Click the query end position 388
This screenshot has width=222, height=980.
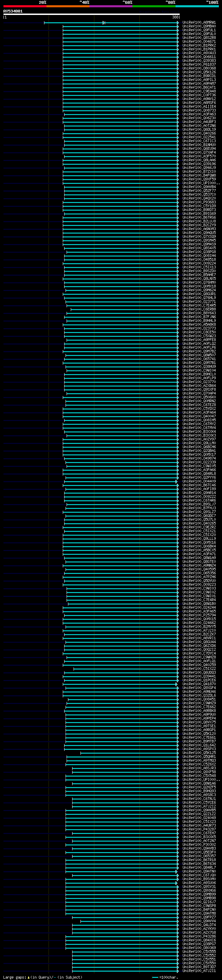(175, 17)
